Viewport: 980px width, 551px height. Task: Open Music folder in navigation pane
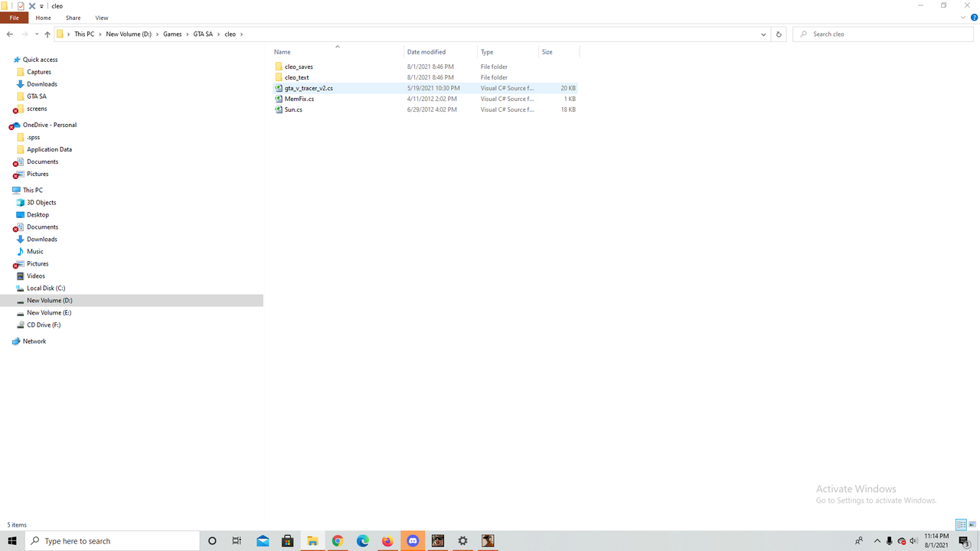tap(35, 251)
